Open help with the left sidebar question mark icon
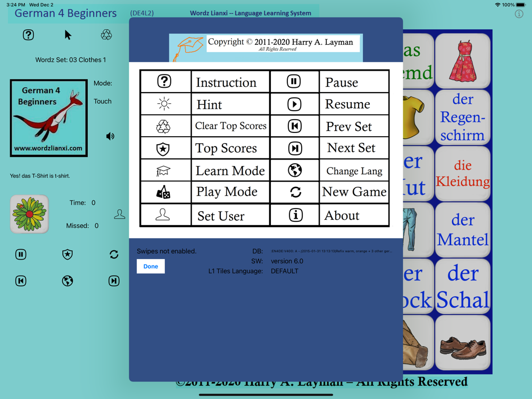The image size is (532, 399). [x=28, y=35]
